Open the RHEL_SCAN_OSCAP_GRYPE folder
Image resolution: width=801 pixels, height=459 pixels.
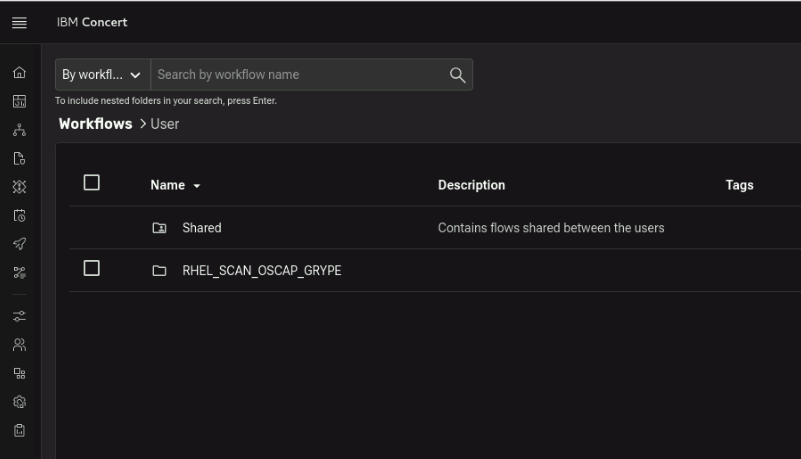tap(261, 270)
